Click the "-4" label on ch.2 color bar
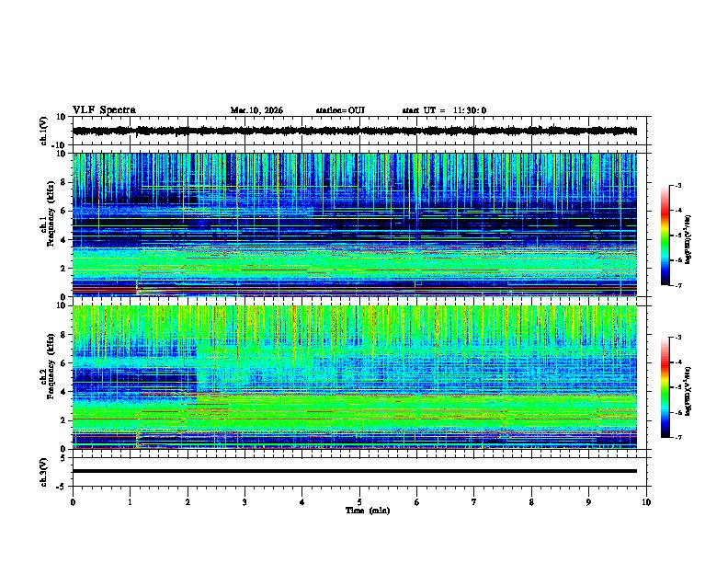The image size is (728, 563). point(677,362)
